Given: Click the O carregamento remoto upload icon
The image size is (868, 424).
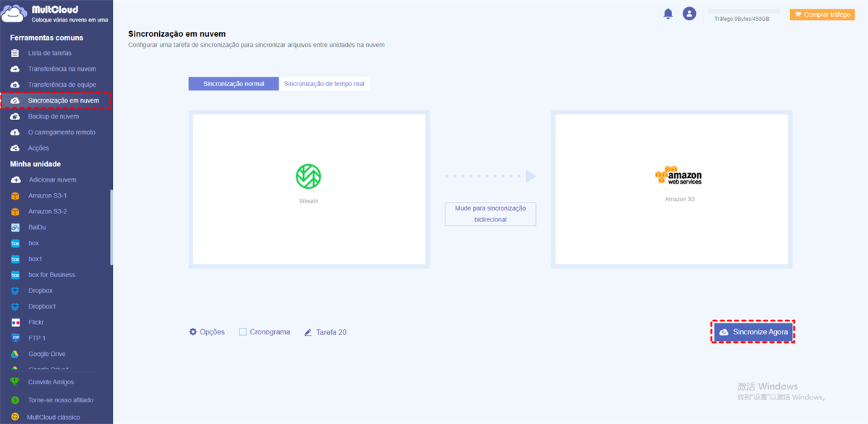Looking at the screenshot, I should click(15, 132).
